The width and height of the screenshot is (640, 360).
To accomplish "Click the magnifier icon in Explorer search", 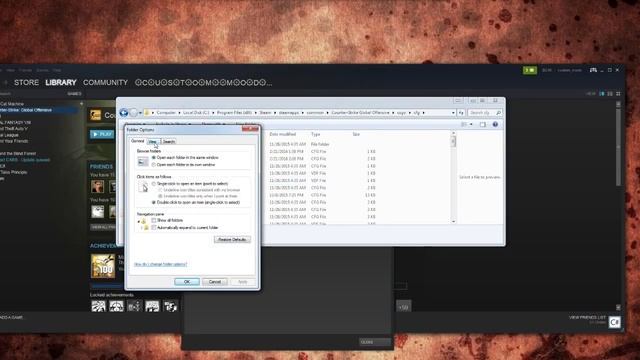I will (x=498, y=113).
